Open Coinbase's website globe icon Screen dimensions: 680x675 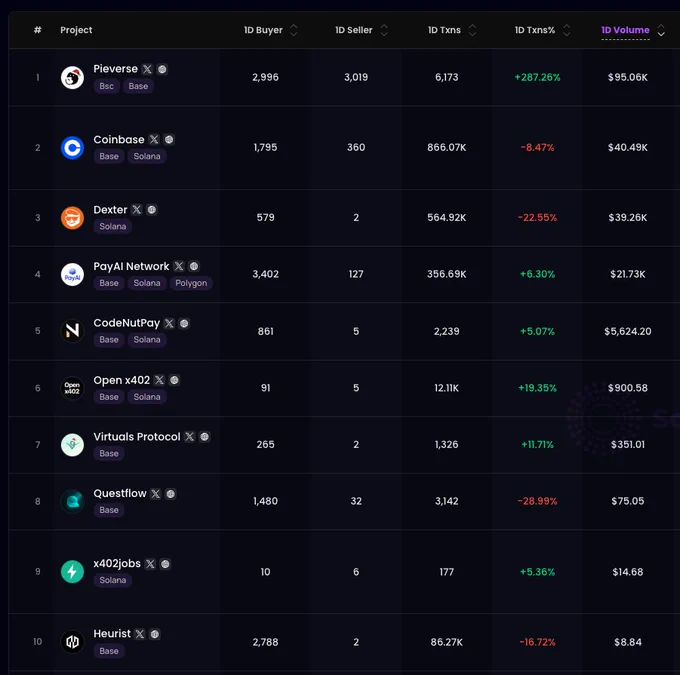tap(169, 139)
